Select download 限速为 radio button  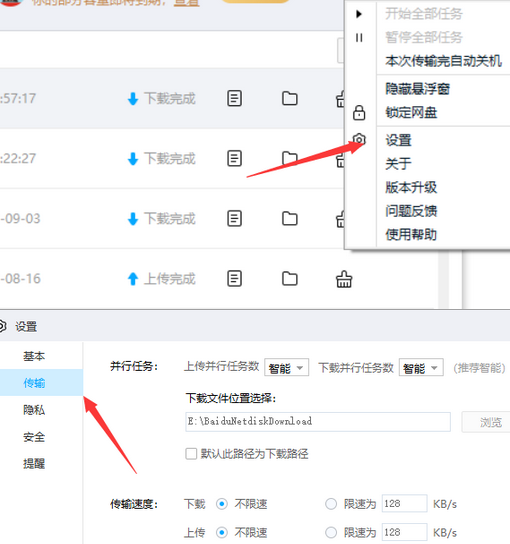[x=331, y=504]
